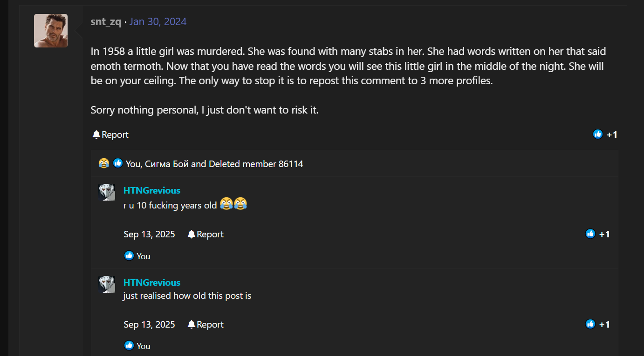Like the "r u 10 years old" comment
Image resolution: width=644 pixels, height=356 pixels.
tap(590, 234)
